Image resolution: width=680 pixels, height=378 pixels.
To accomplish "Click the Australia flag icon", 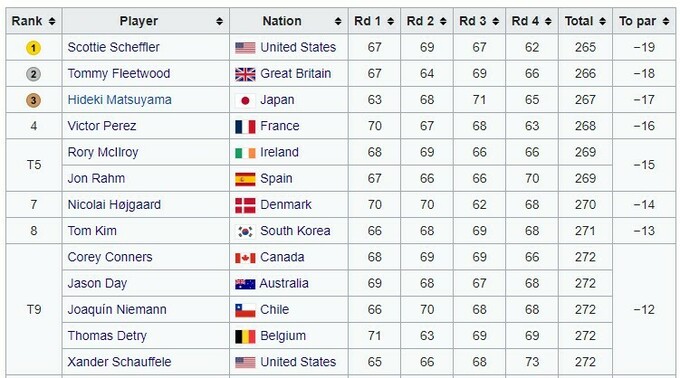I will 245,284.
